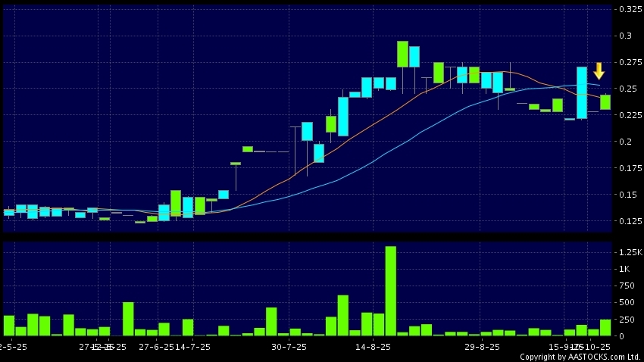
Task: Click the 750 volume axis label
Action: click(x=626, y=286)
